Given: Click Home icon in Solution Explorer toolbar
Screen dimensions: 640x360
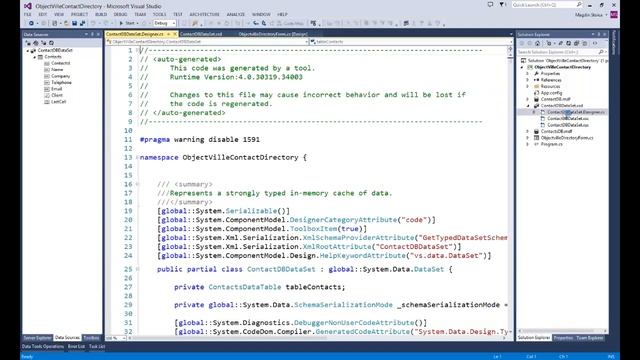Looking at the screenshot, I should pyautogui.click(x=538, y=43).
